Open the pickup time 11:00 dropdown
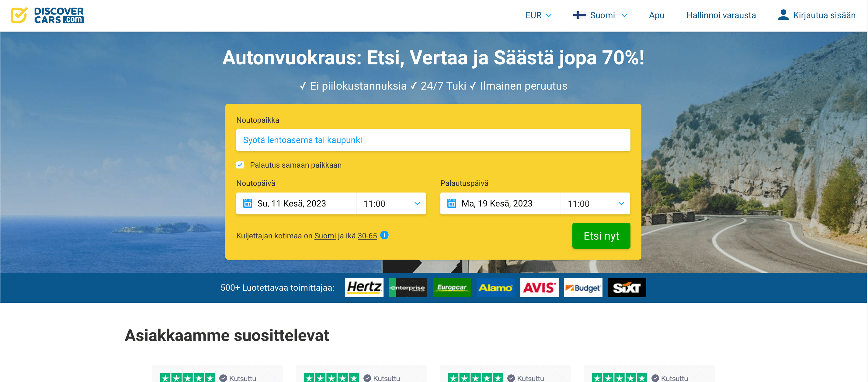 [x=391, y=204]
